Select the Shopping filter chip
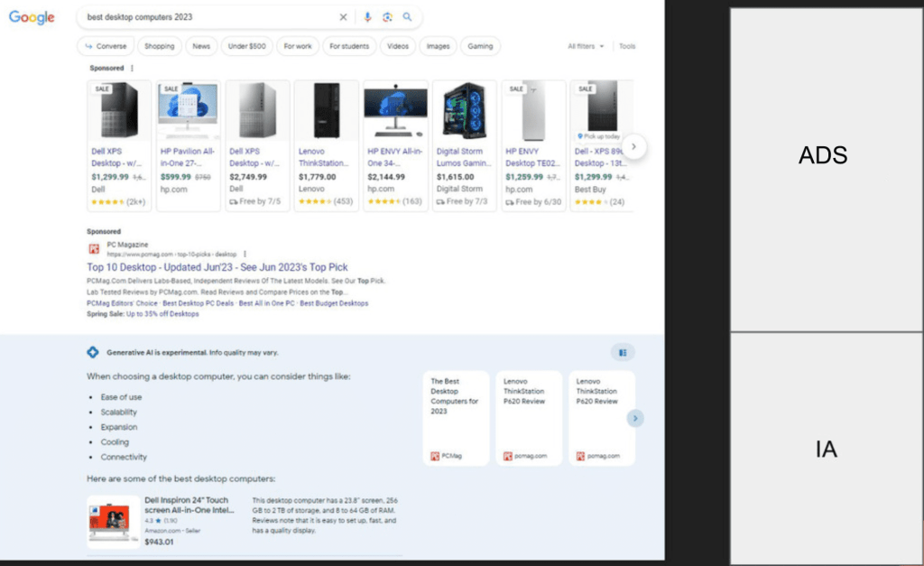Image resolution: width=924 pixels, height=566 pixels. pyautogui.click(x=159, y=46)
